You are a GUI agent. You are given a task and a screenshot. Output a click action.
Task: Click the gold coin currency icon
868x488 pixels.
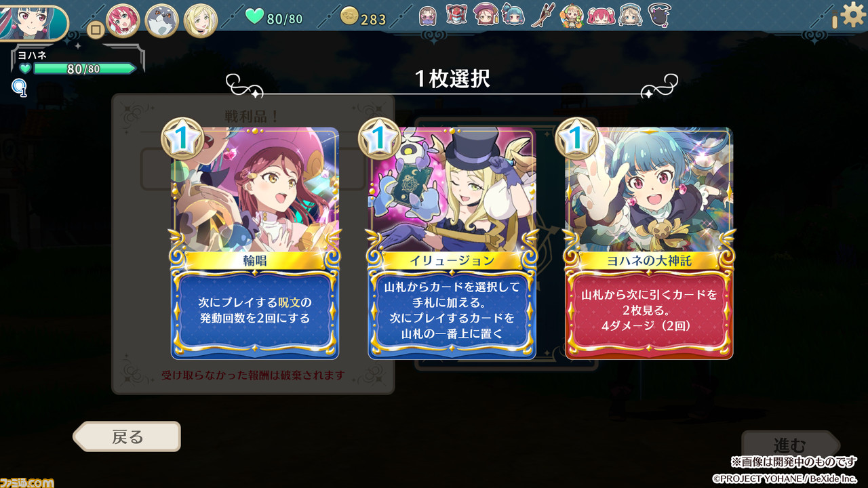point(349,17)
